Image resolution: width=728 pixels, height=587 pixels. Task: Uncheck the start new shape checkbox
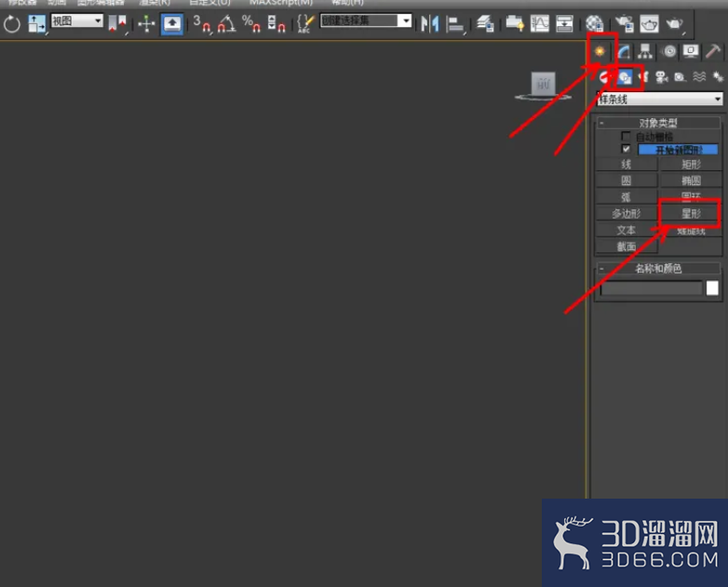626,149
